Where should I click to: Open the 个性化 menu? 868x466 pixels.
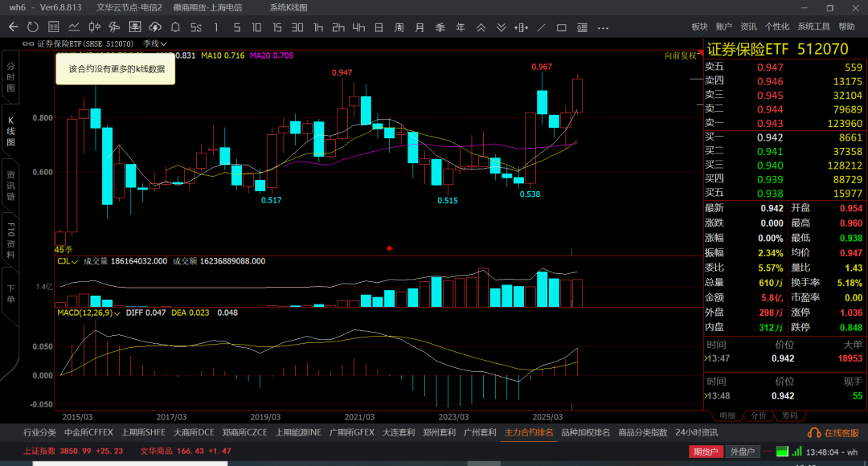click(777, 27)
